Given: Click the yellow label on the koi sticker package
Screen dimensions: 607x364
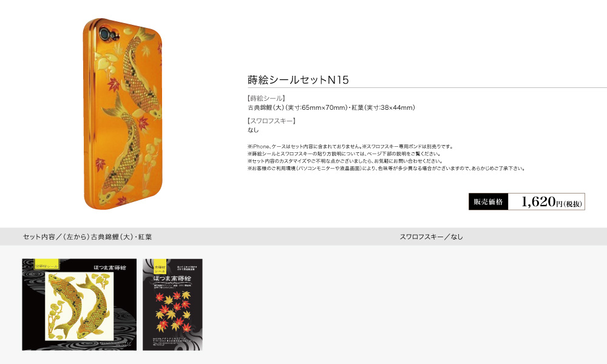Looking at the screenshot, I should pyautogui.click(x=47, y=264).
